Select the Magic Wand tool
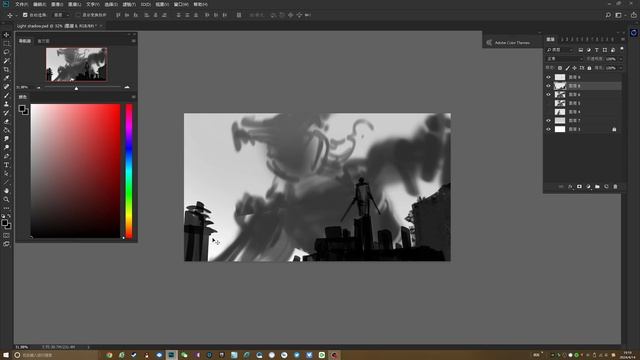 (6, 61)
